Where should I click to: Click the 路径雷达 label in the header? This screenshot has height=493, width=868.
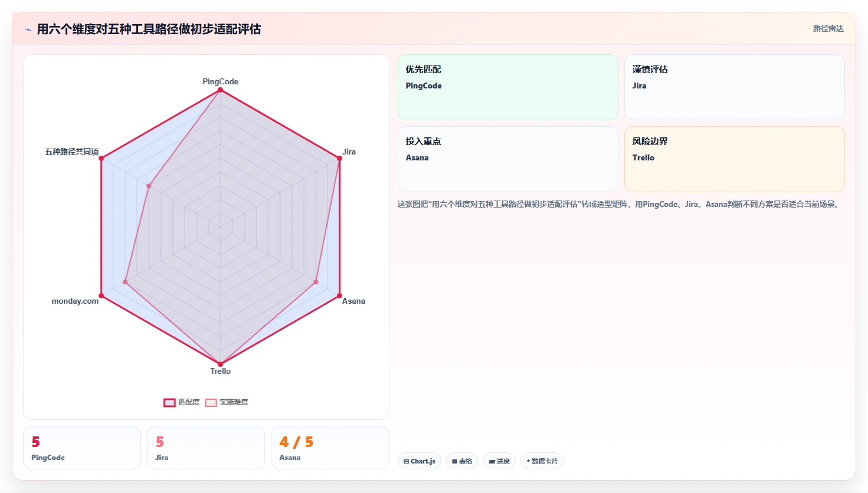[828, 28]
